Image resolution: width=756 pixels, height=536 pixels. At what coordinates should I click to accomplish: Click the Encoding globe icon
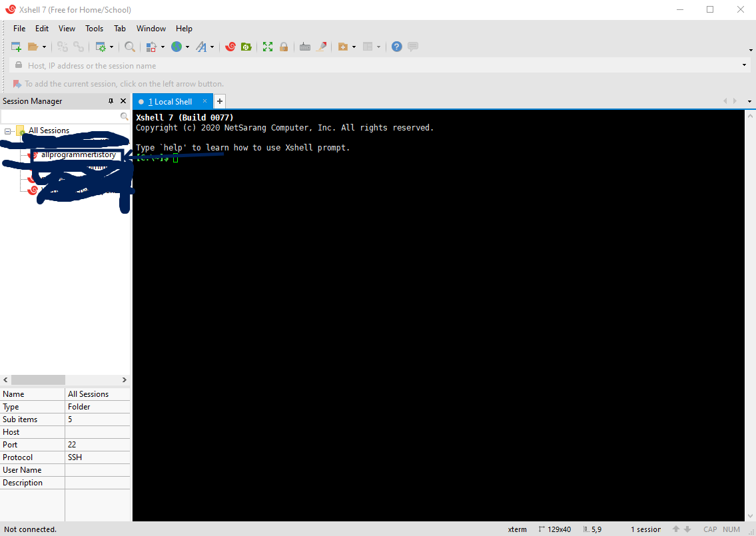177,47
